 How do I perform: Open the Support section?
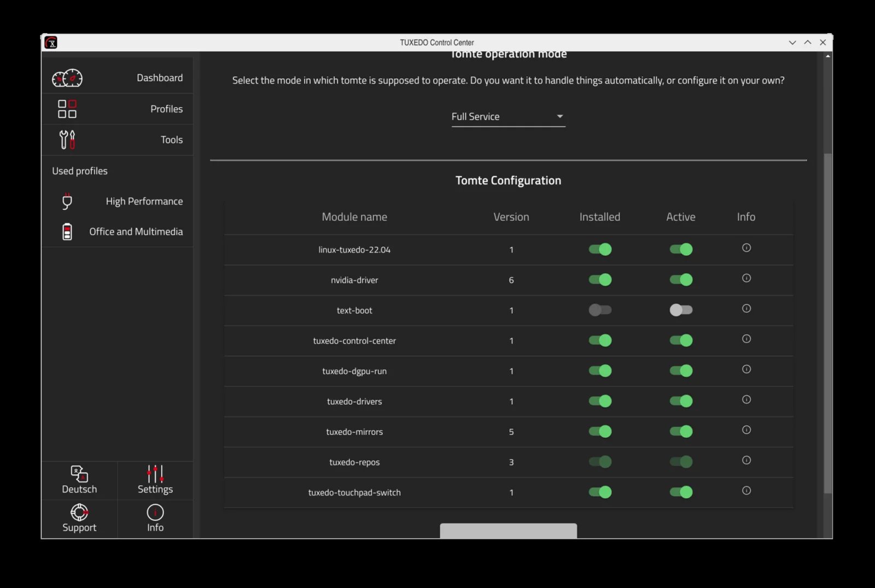click(x=79, y=519)
